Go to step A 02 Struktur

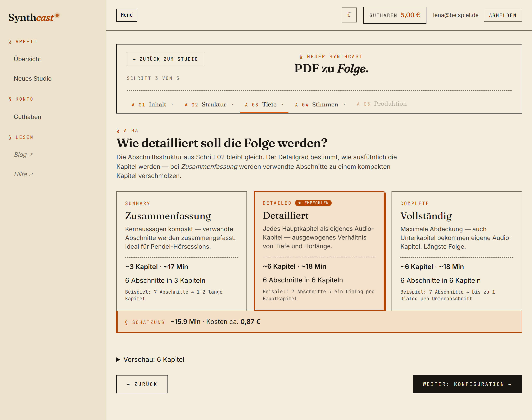(x=206, y=105)
